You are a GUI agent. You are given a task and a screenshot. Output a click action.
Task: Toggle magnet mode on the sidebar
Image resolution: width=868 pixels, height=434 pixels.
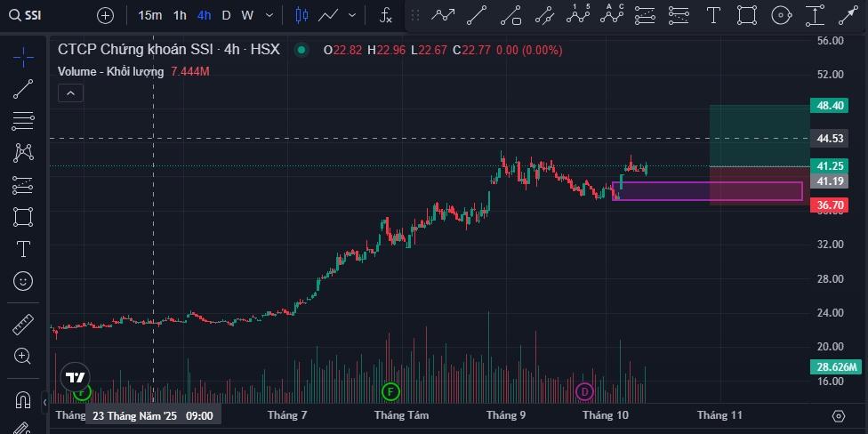point(23,399)
